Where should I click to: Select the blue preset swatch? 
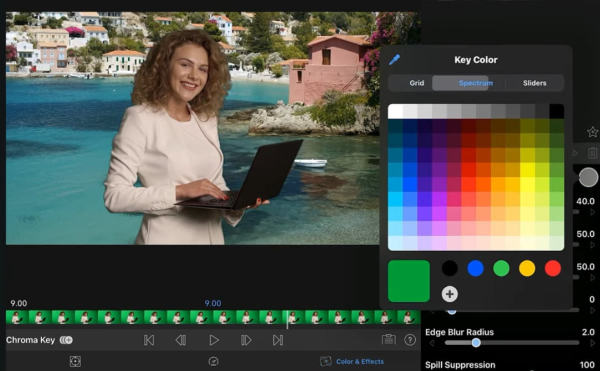(475, 268)
